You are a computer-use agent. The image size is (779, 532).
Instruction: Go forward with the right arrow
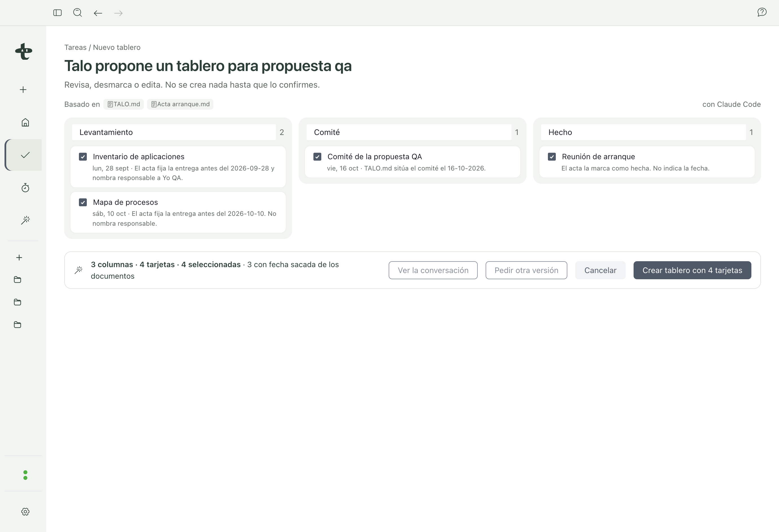tap(118, 13)
